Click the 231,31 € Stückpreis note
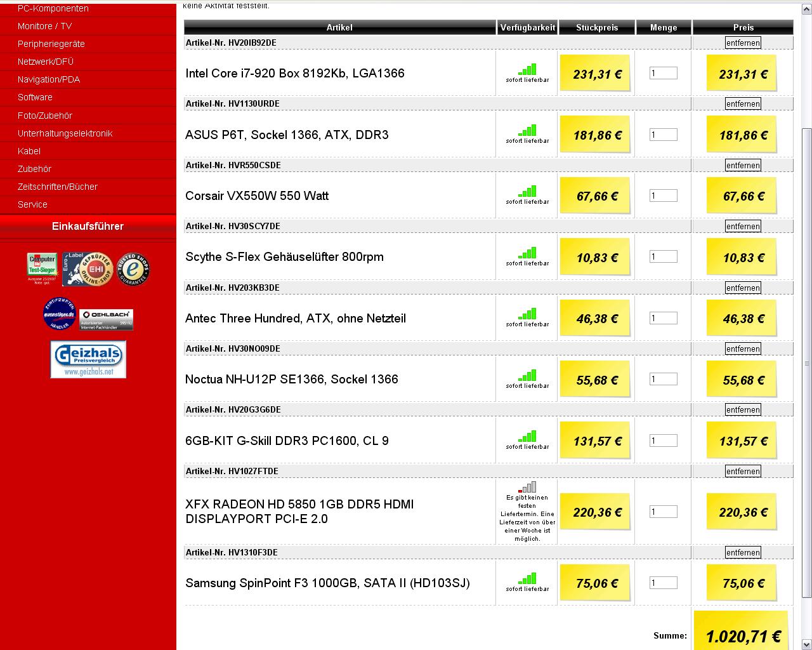Viewport: 812px width, 650px height. 596,73
